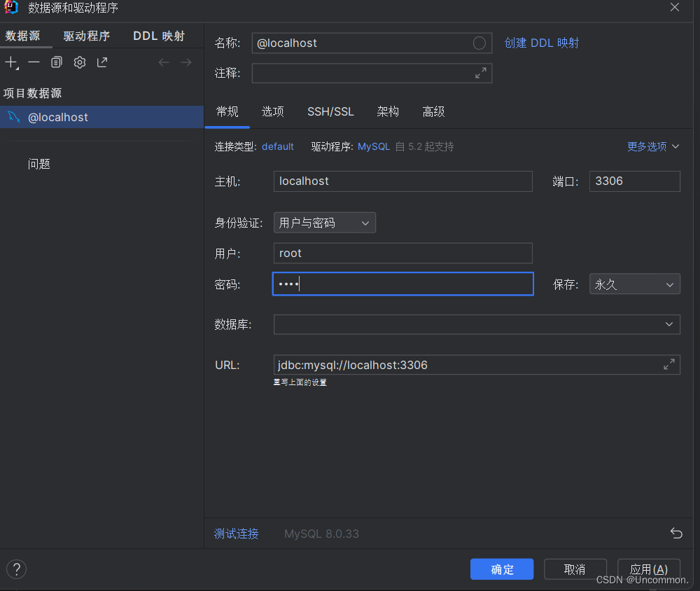Screen dimensions: 700x591
Task: Duplicate the @localhost data source
Action: pyautogui.click(x=56, y=62)
